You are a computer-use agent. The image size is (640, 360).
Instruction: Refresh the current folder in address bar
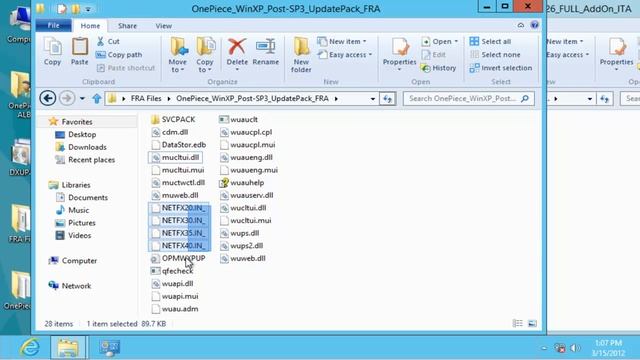click(387, 98)
